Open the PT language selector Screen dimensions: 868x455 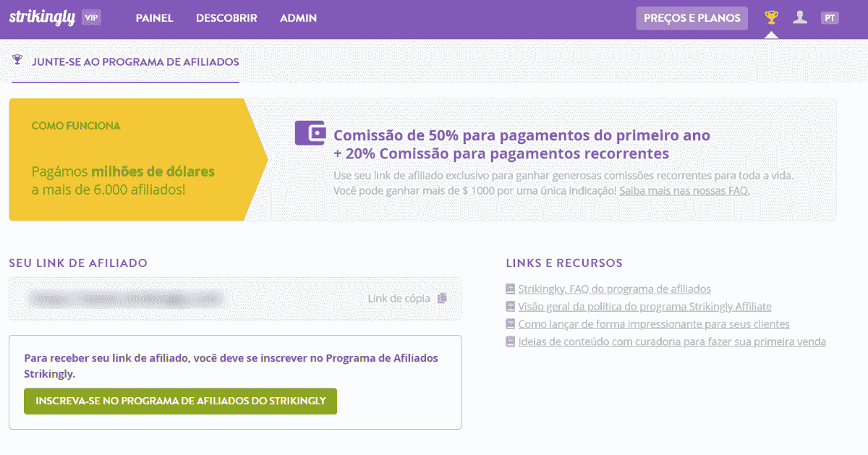(830, 18)
